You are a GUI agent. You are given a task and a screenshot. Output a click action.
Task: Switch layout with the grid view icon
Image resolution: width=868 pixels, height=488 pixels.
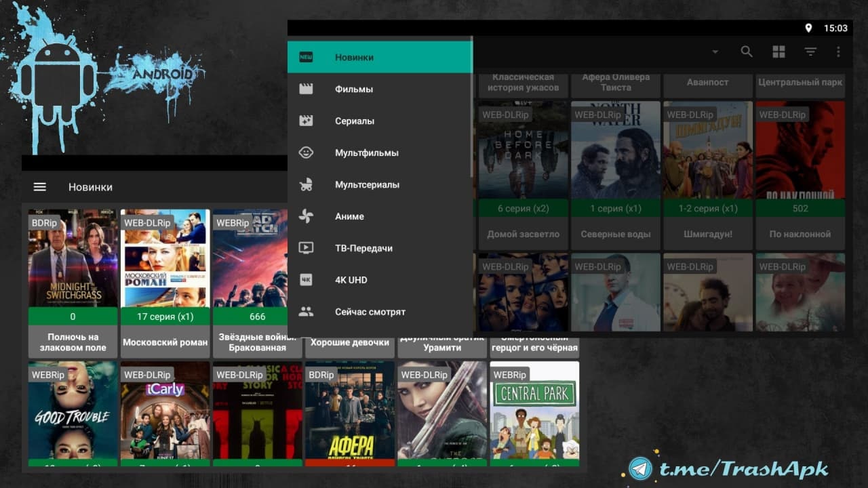778,52
